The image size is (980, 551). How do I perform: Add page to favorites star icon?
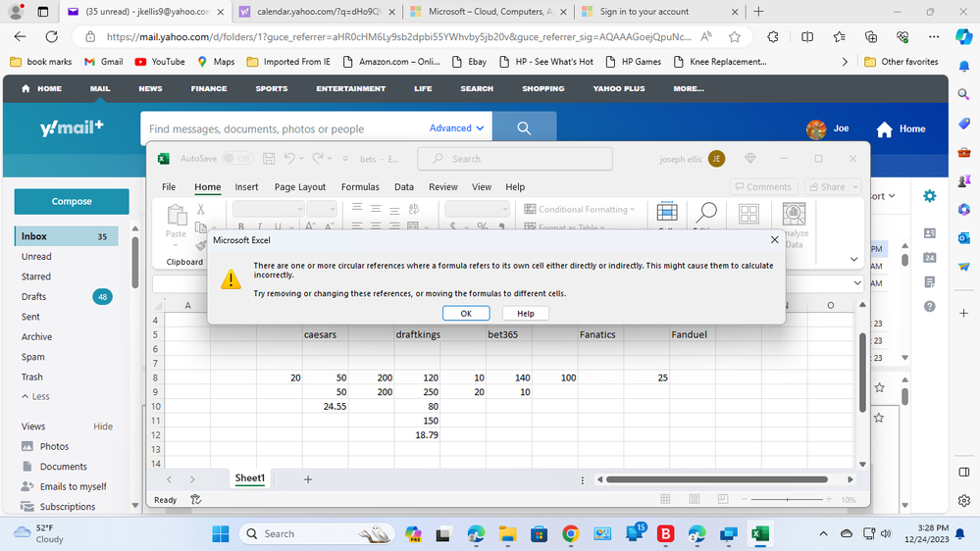tap(735, 37)
